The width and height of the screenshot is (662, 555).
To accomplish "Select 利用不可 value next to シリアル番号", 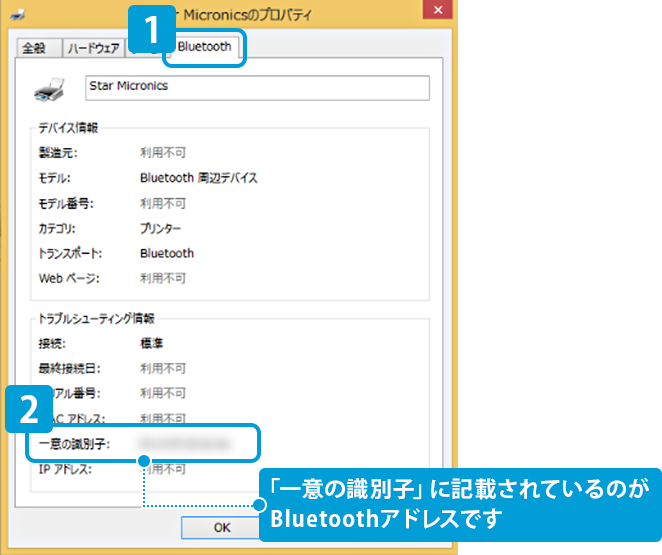I will tap(163, 393).
